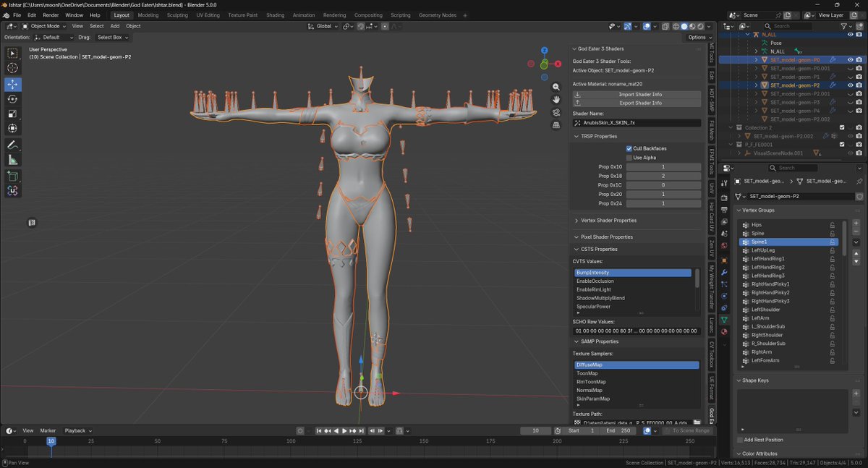The width and height of the screenshot is (868, 468).
Task: Click the End frame 250 field
Action: (x=618, y=430)
